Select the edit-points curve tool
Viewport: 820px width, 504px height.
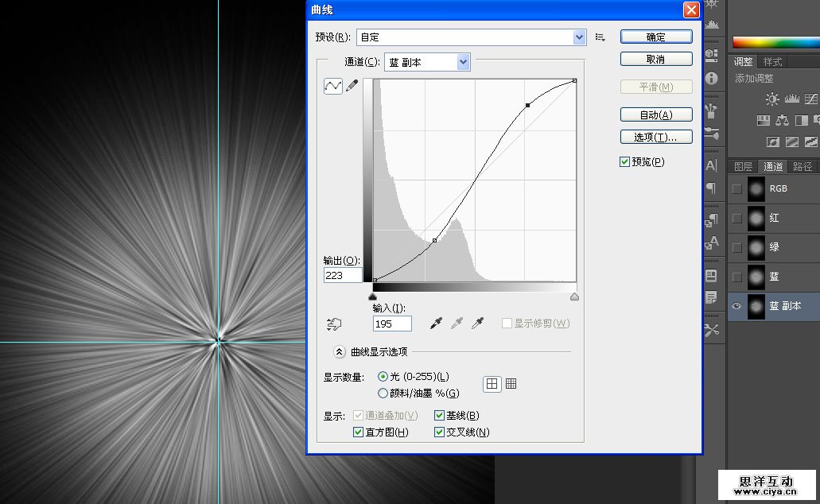pyautogui.click(x=332, y=86)
